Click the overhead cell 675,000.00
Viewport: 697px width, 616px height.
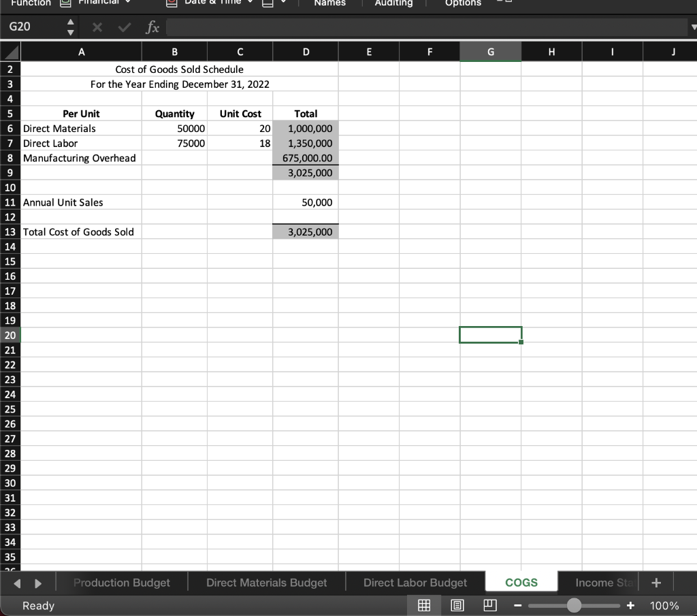point(306,158)
